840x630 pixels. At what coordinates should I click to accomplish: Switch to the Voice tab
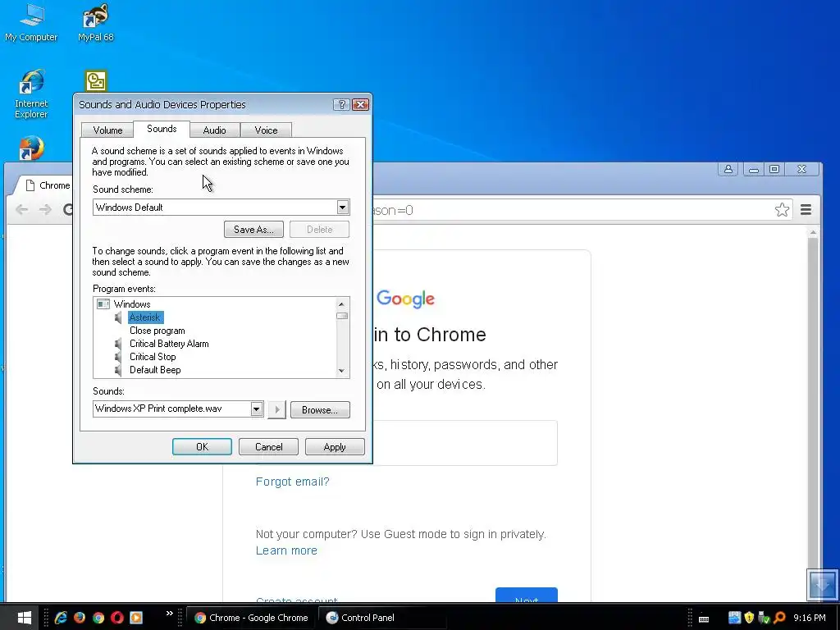(267, 130)
